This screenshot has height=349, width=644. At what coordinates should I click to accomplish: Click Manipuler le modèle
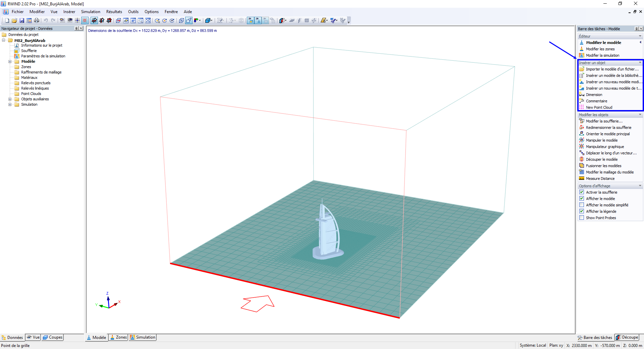tap(602, 140)
